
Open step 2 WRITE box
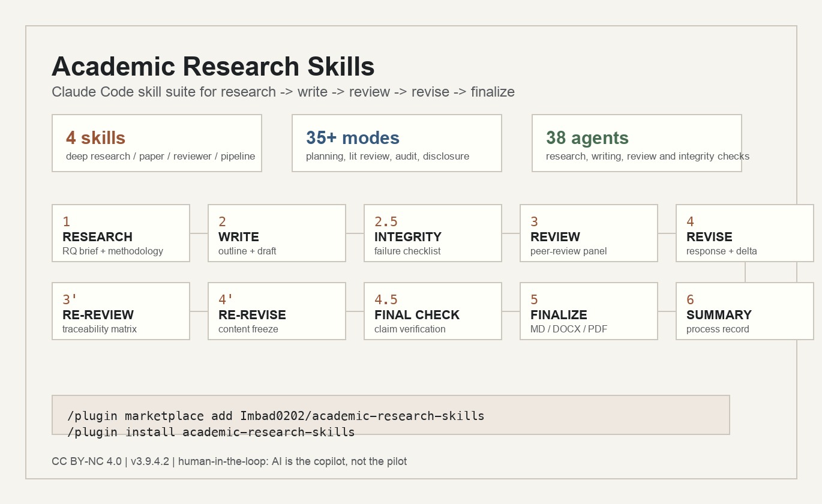click(x=277, y=233)
